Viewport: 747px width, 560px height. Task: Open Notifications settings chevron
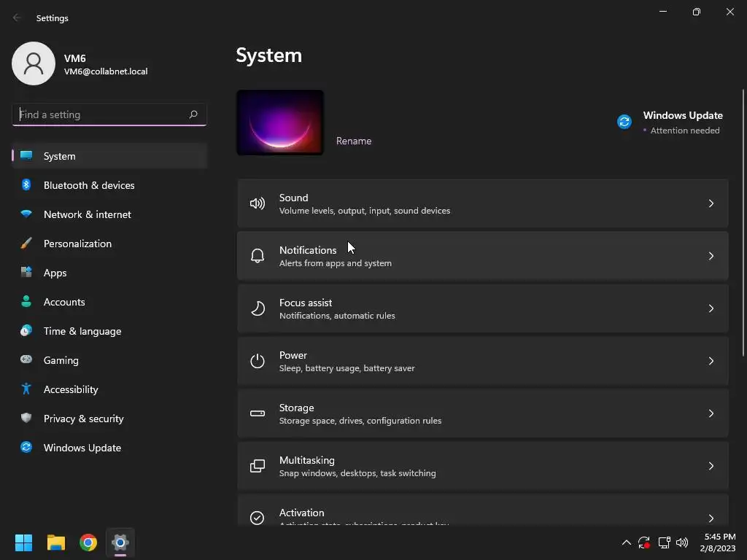pyautogui.click(x=711, y=256)
